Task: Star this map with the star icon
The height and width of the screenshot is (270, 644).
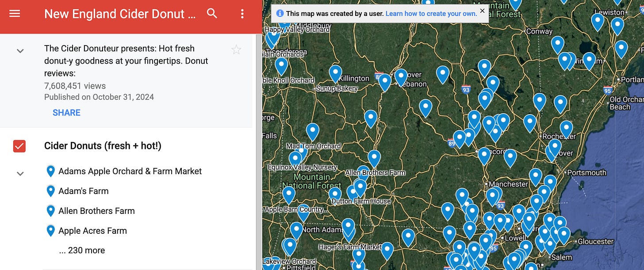Action: click(236, 49)
